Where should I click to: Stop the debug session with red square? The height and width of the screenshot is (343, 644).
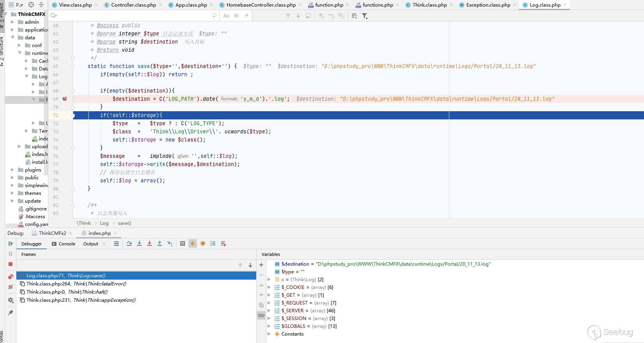tap(11, 264)
